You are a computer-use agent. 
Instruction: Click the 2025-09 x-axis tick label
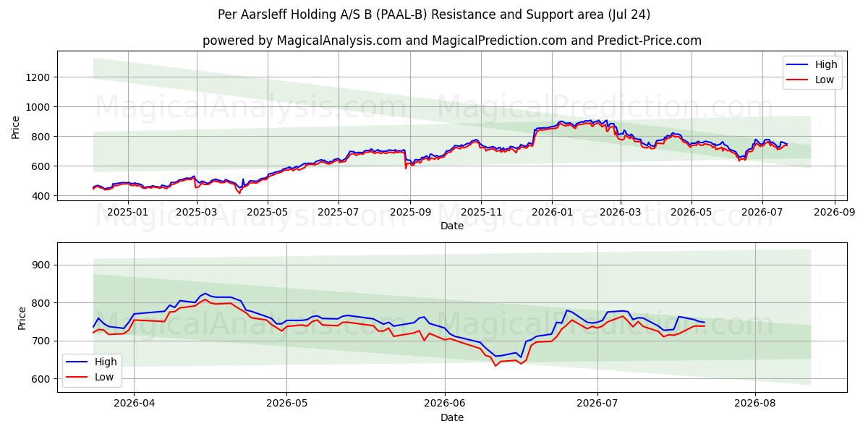coord(410,212)
